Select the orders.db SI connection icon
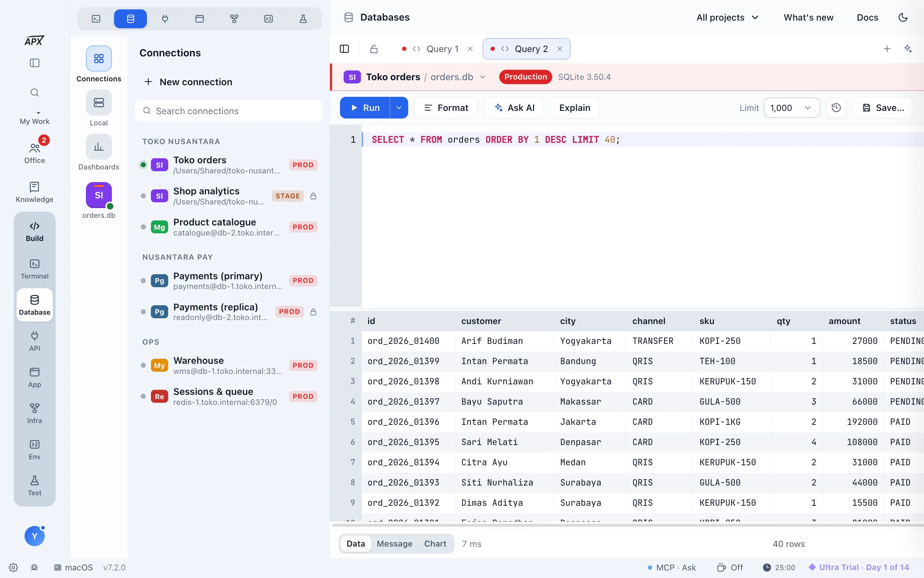This screenshot has width=924, height=578. pos(99,195)
